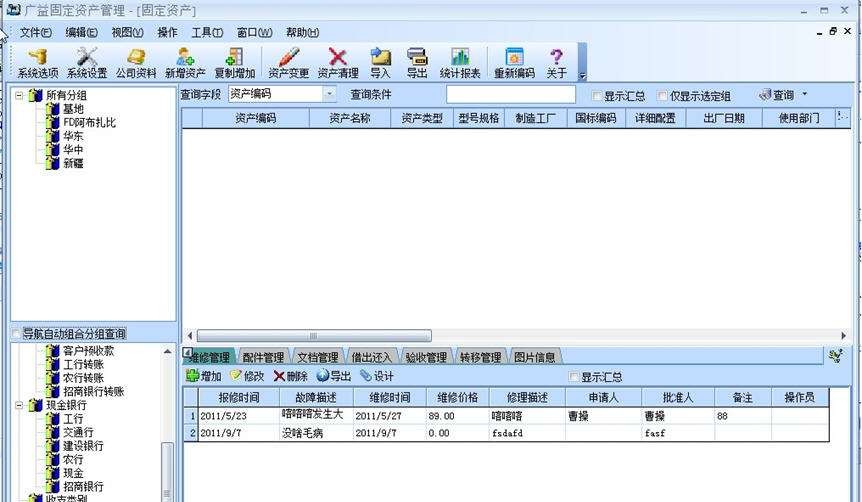Click 设计 in repair panel
The image size is (862, 502).
pos(377,376)
